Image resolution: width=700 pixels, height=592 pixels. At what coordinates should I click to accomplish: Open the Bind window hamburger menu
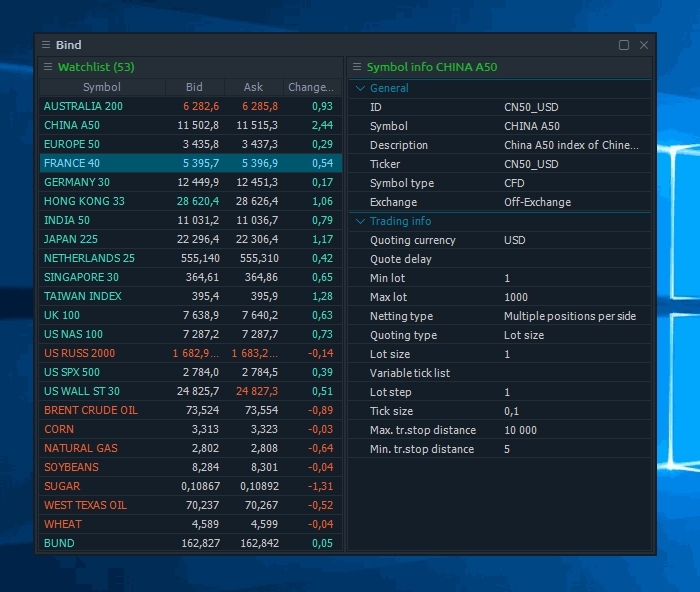point(46,45)
